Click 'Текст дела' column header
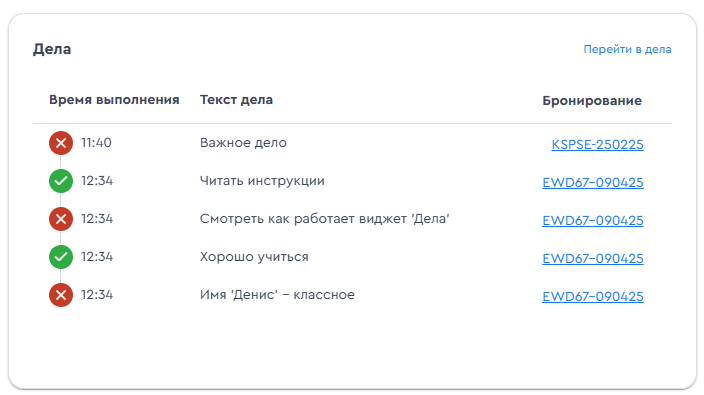Screen dimensions: 704x395 [236, 100]
